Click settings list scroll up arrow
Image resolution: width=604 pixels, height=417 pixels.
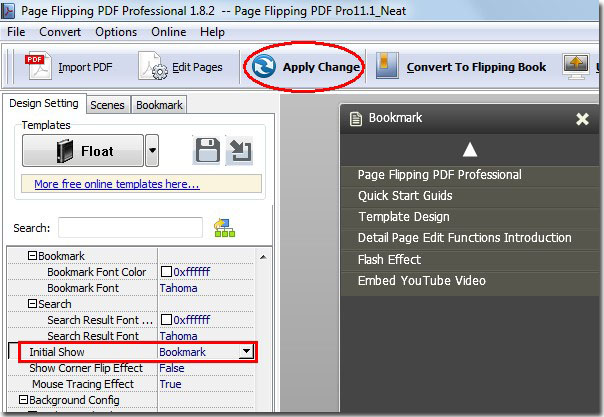pos(263,257)
